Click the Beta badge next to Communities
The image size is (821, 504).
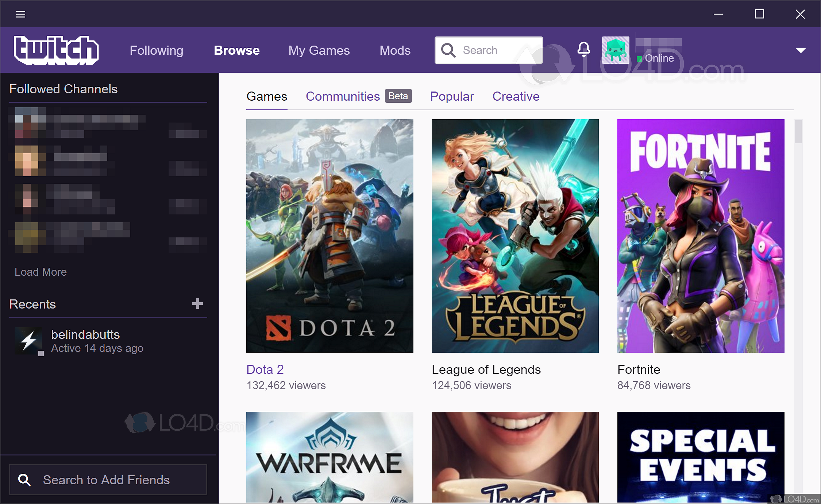398,96
